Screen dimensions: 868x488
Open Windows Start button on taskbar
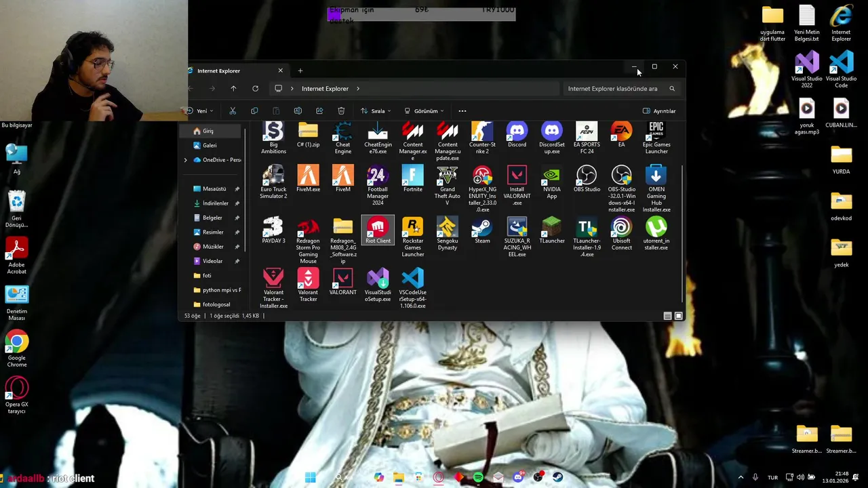[310, 478]
